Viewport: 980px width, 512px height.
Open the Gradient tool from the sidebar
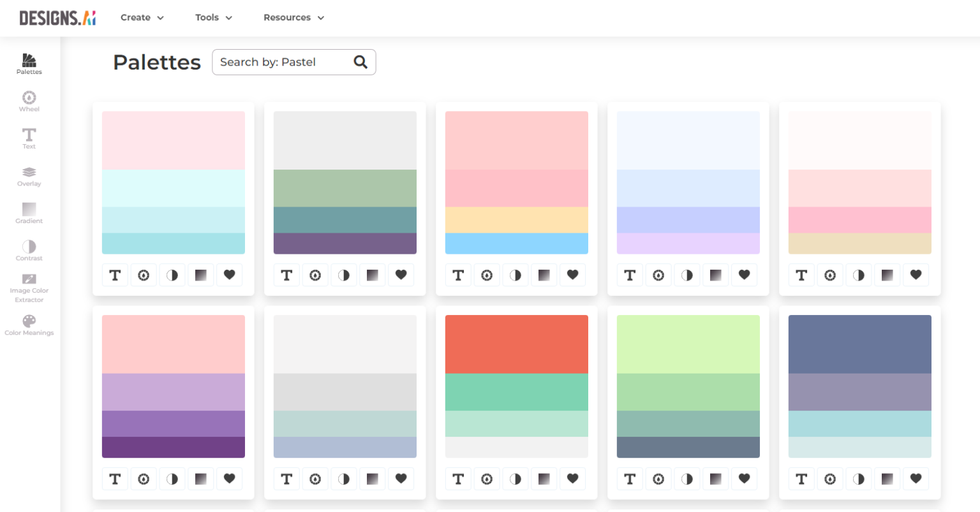(29, 211)
